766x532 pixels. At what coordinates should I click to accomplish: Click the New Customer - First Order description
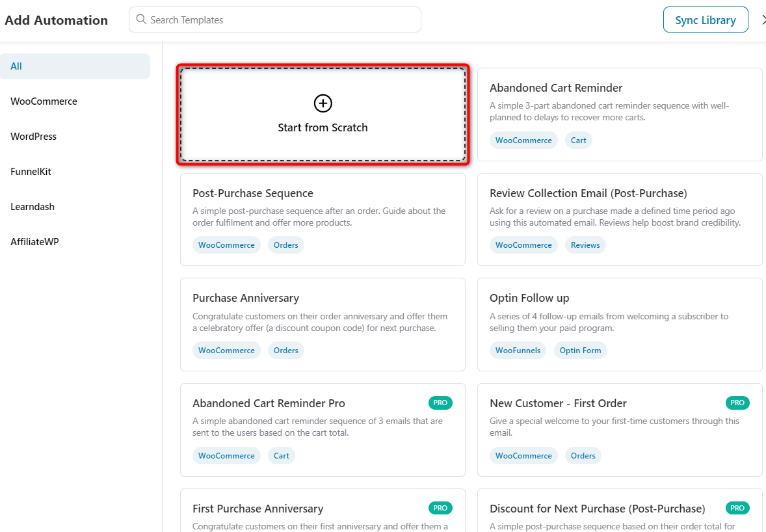(614, 427)
